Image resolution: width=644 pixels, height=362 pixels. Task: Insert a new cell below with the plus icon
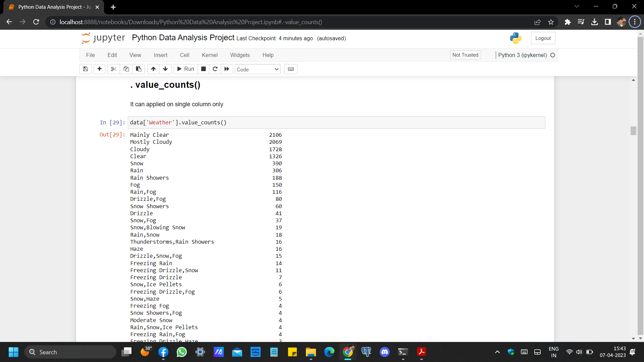click(99, 69)
